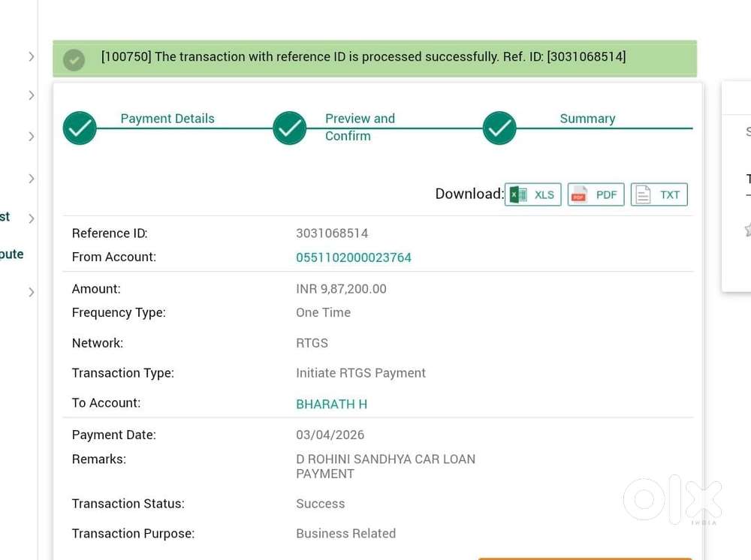751x560 pixels.
Task: Click the green transaction success message banner
Action: (x=374, y=58)
